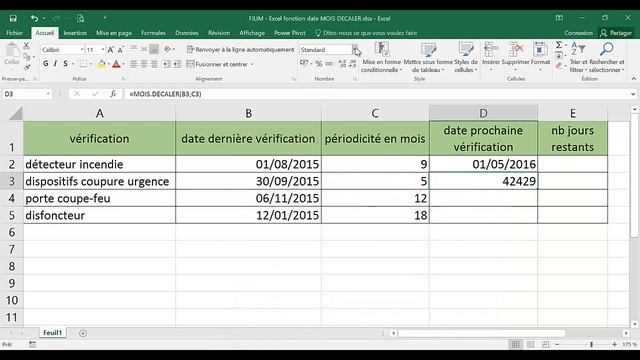The width and height of the screenshot is (640, 360).
Task: Decrease cell indent
Action: click(x=167, y=64)
